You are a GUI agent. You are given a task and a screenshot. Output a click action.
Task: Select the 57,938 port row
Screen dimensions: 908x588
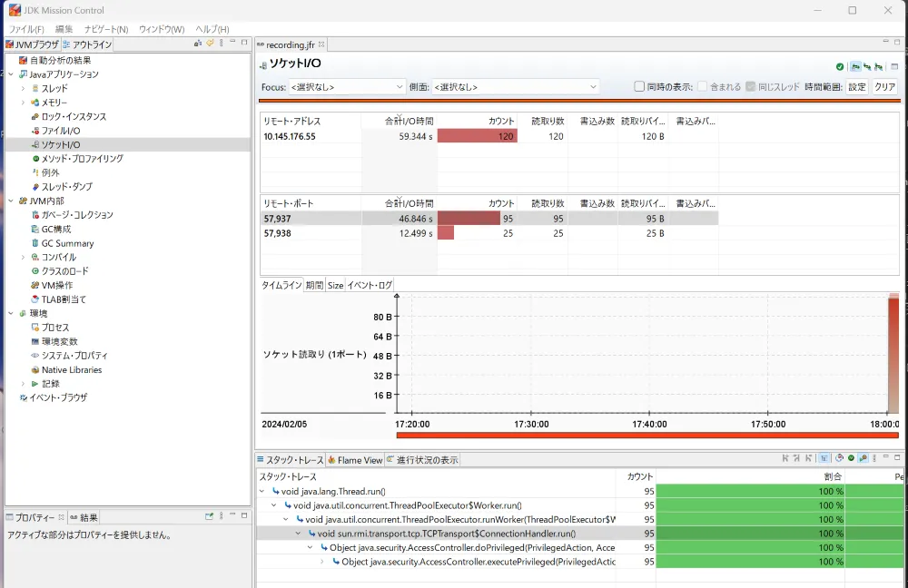click(489, 233)
